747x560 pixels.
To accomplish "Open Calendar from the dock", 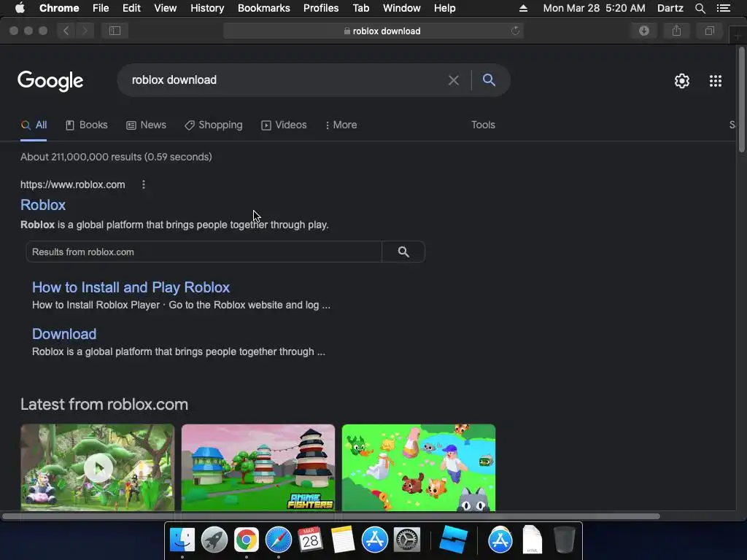I will point(310,540).
